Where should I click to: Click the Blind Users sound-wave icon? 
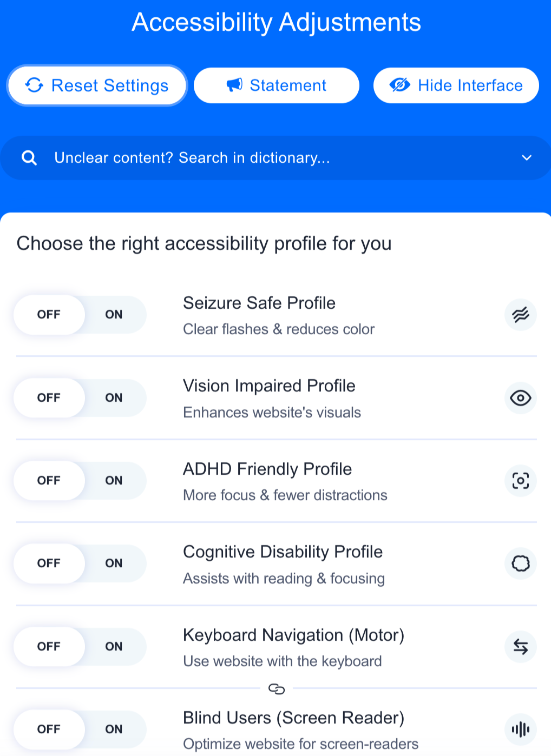coord(520,729)
